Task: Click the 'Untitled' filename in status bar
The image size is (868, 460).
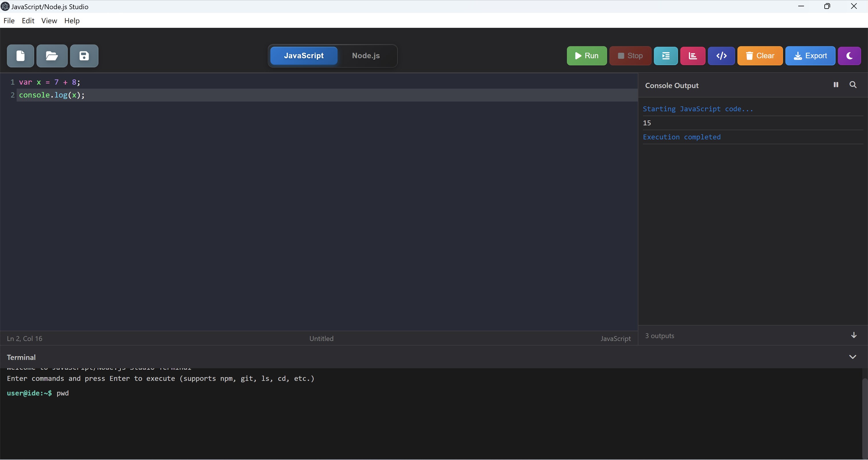Action: pyautogui.click(x=321, y=338)
